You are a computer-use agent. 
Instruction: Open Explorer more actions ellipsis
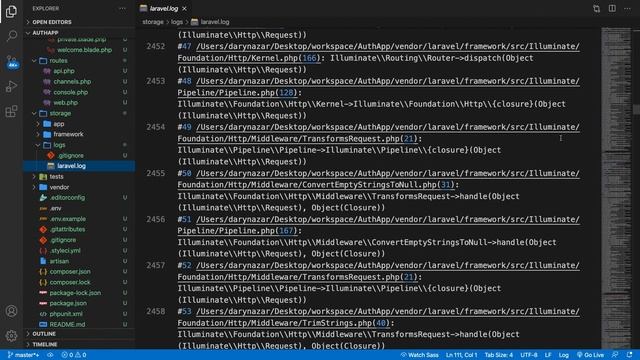point(122,8)
